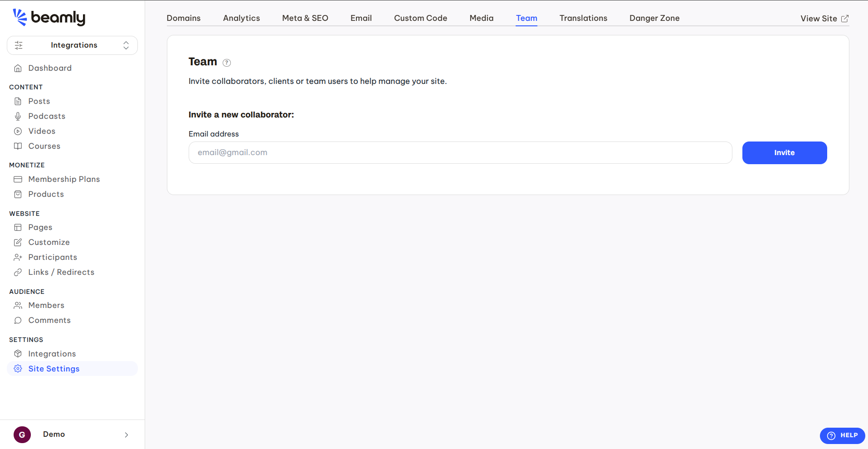Click the Posts document icon

tap(18, 101)
